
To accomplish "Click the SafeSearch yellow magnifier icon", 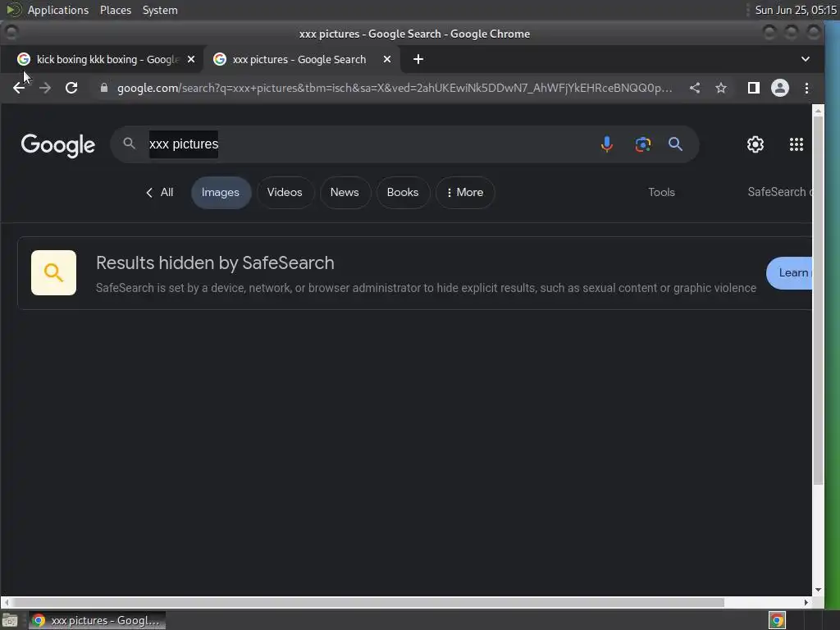I will tap(53, 272).
